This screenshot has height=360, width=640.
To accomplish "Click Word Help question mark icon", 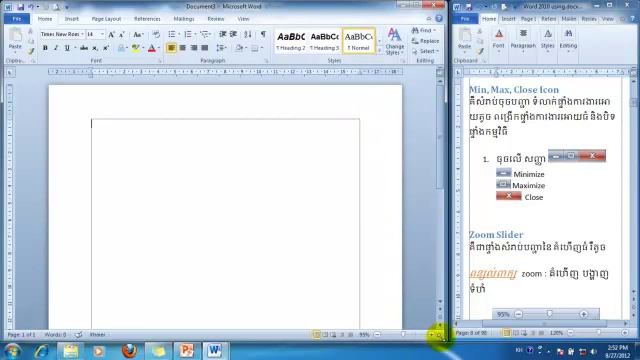I will 439,18.
